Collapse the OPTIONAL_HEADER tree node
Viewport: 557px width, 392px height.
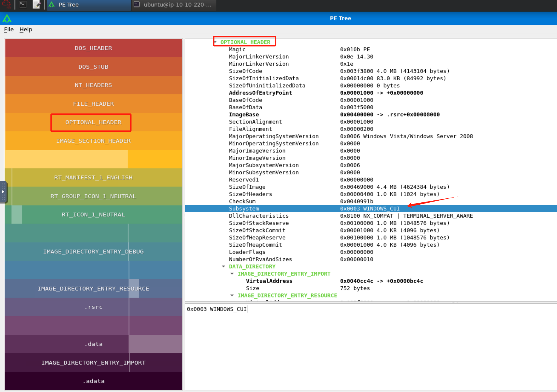tap(216, 42)
